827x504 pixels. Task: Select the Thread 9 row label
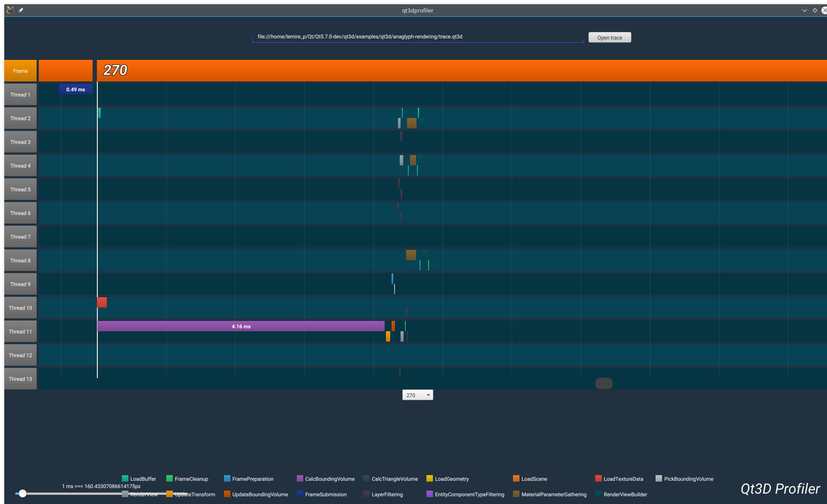20,284
